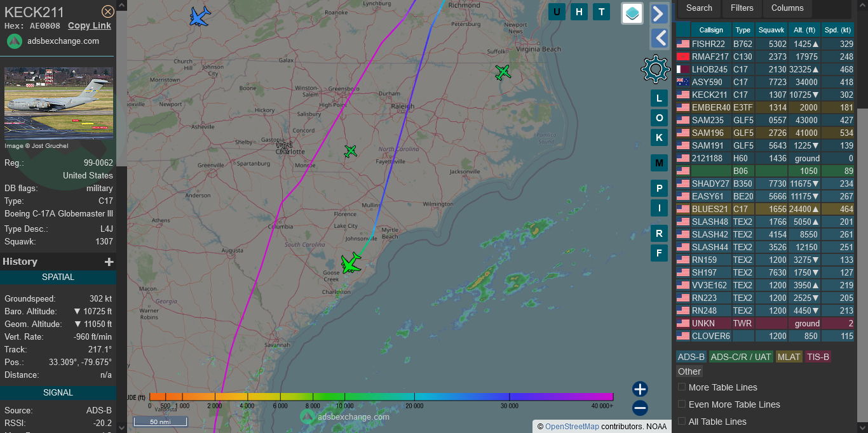The width and height of the screenshot is (868, 433).
Task: Switch to the Filters tab
Action: click(742, 8)
